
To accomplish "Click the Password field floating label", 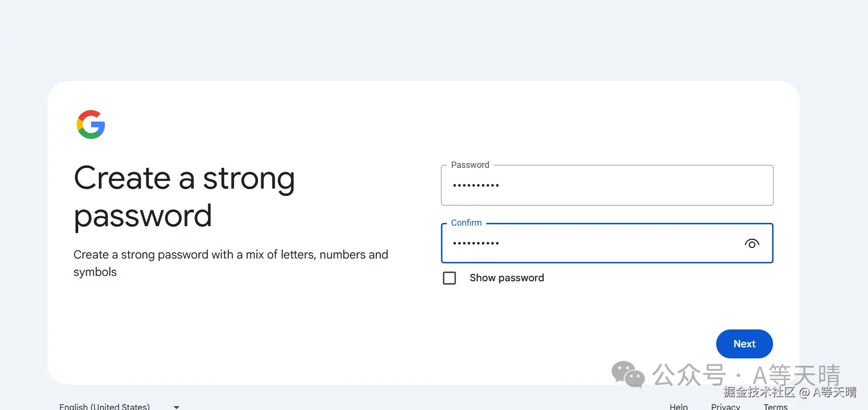I will [470, 165].
